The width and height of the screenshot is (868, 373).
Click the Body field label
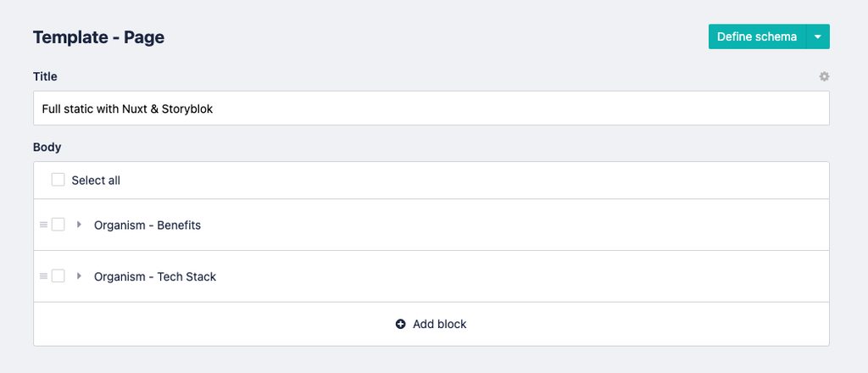point(47,147)
